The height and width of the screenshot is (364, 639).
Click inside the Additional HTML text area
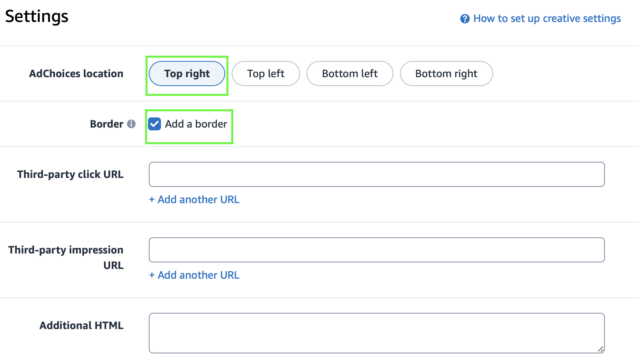point(376,333)
